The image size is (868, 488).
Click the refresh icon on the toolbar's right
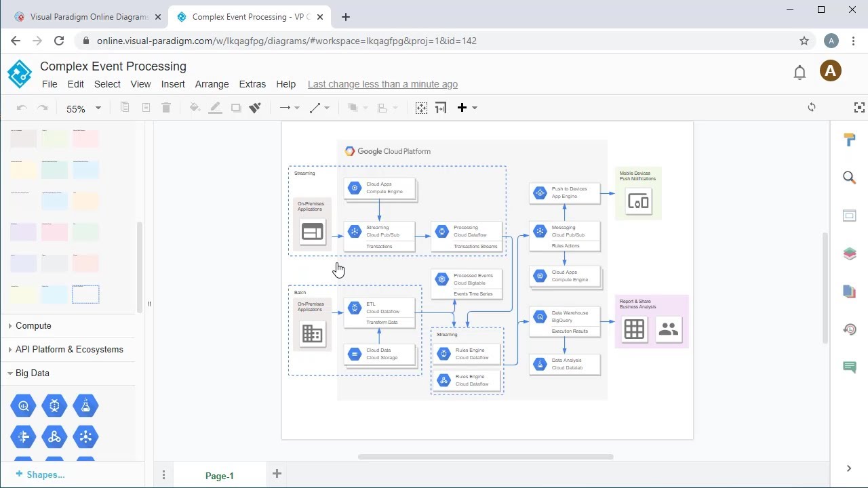(x=812, y=107)
